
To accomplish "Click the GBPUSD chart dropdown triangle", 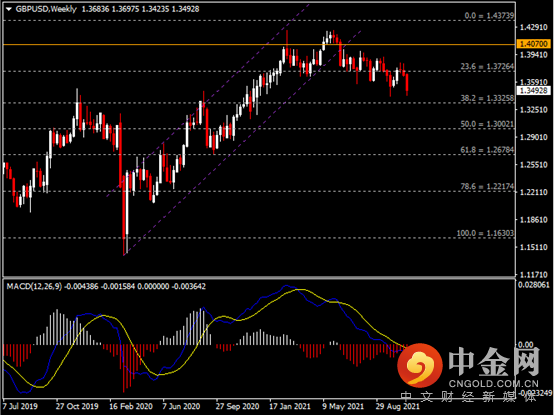I will click(x=8, y=9).
